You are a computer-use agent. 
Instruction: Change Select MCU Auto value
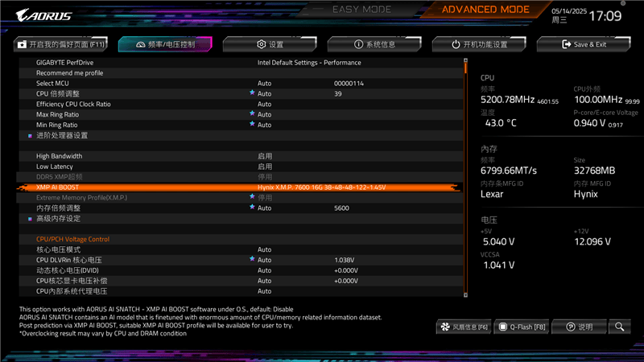265,84
